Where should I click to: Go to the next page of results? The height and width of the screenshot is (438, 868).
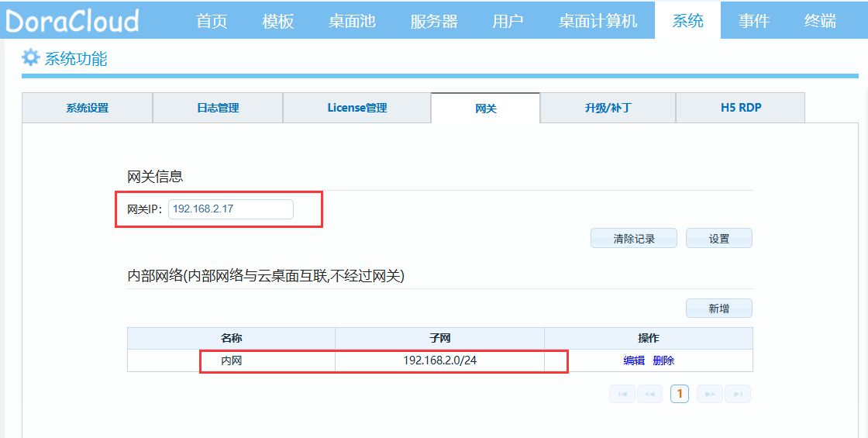pyautogui.click(x=709, y=394)
